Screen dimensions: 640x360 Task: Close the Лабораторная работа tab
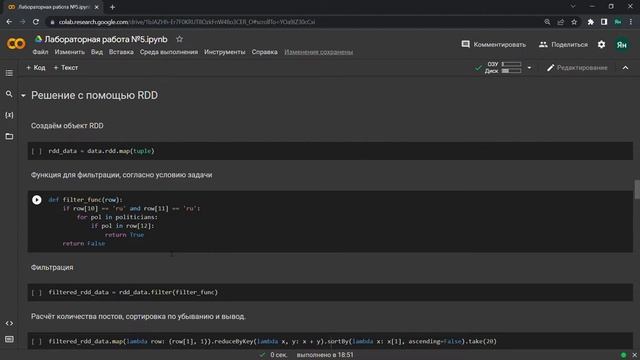tap(97, 7)
